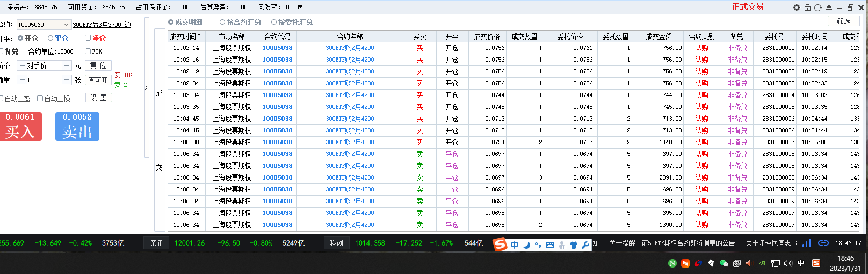
Task: Open the settings gear in title bar
Action: (797, 8)
